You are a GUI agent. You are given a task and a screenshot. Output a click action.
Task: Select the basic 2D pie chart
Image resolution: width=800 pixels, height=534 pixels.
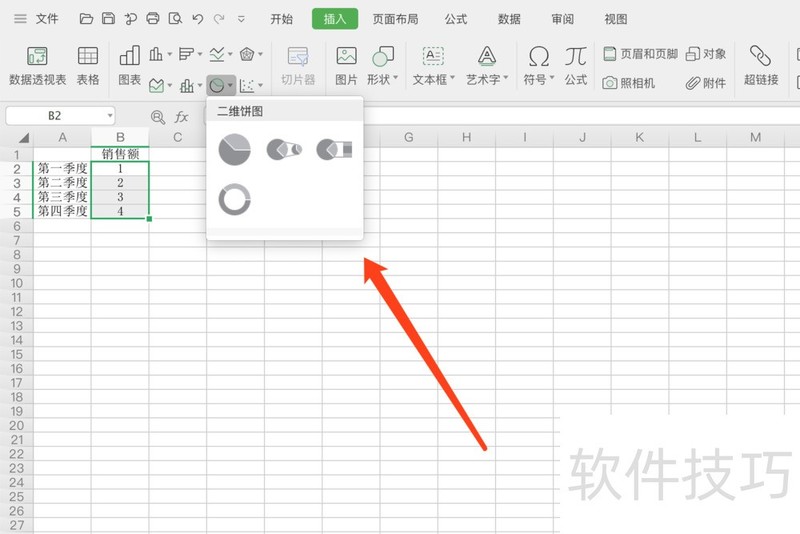click(x=235, y=150)
